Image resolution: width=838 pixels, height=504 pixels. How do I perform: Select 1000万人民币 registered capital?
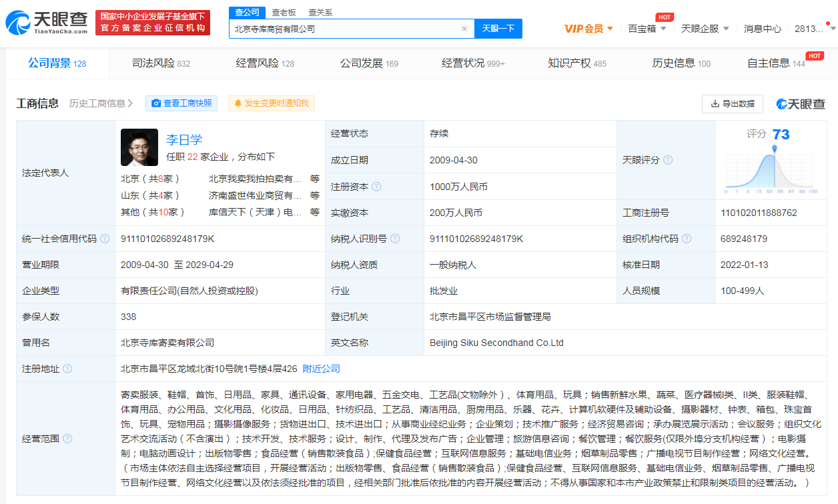point(458,187)
